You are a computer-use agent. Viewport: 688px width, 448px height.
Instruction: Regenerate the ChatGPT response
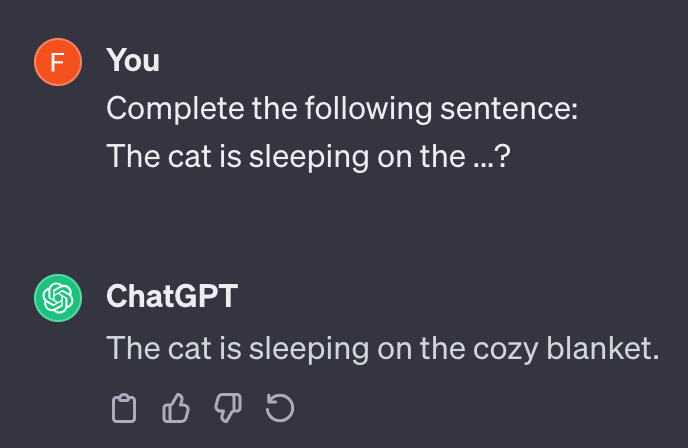[280, 408]
